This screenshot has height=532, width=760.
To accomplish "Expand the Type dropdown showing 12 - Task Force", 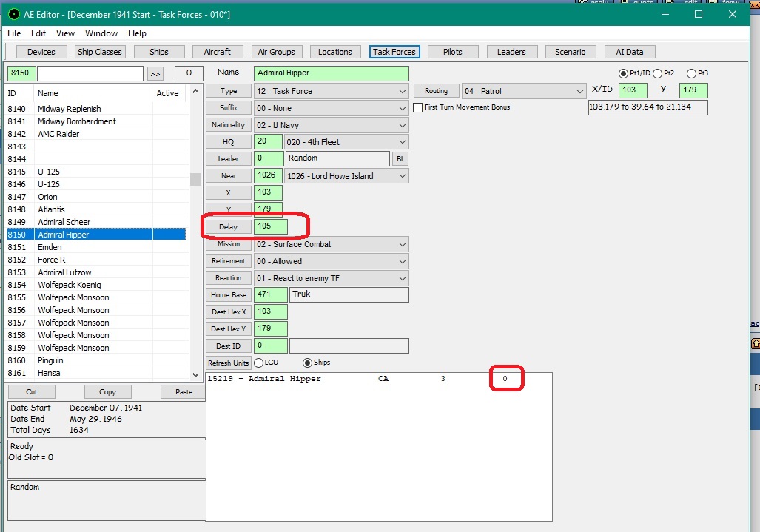I will pyautogui.click(x=403, y=91).
